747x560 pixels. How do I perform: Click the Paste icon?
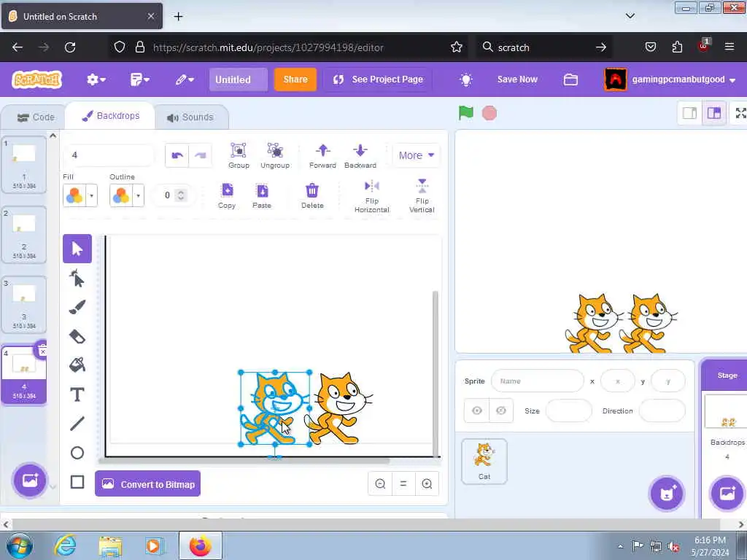click(x=262, y=195)
